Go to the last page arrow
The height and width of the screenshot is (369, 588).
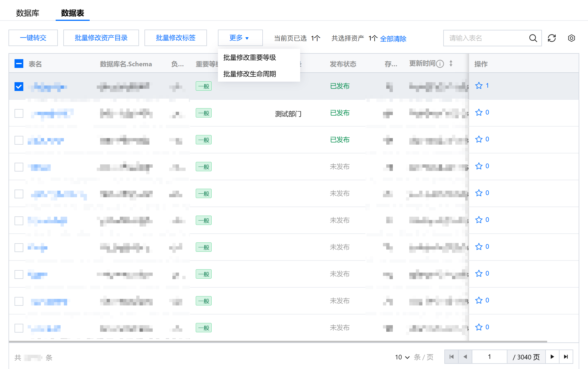pos(566,357)
